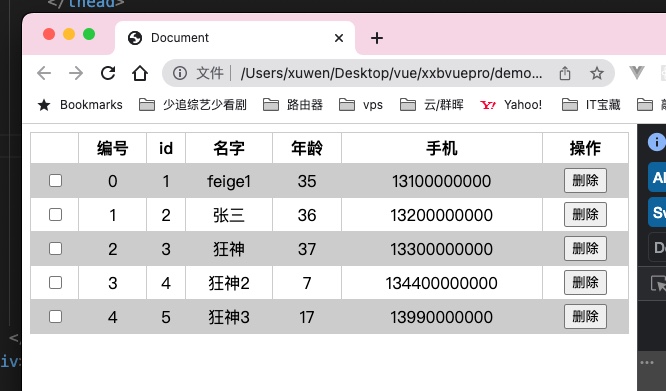Screen dimensions: 666x391
Task: Bookmark this page with the star icon
Action: point(597,73)
